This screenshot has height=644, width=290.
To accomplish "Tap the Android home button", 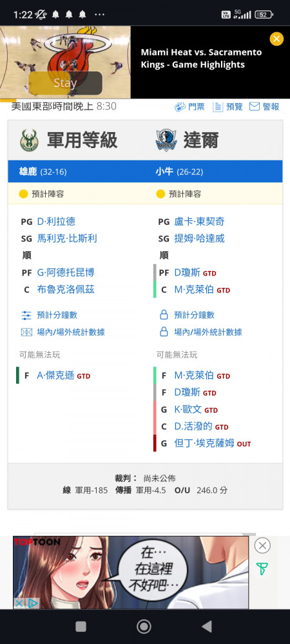I will (144, 627).
